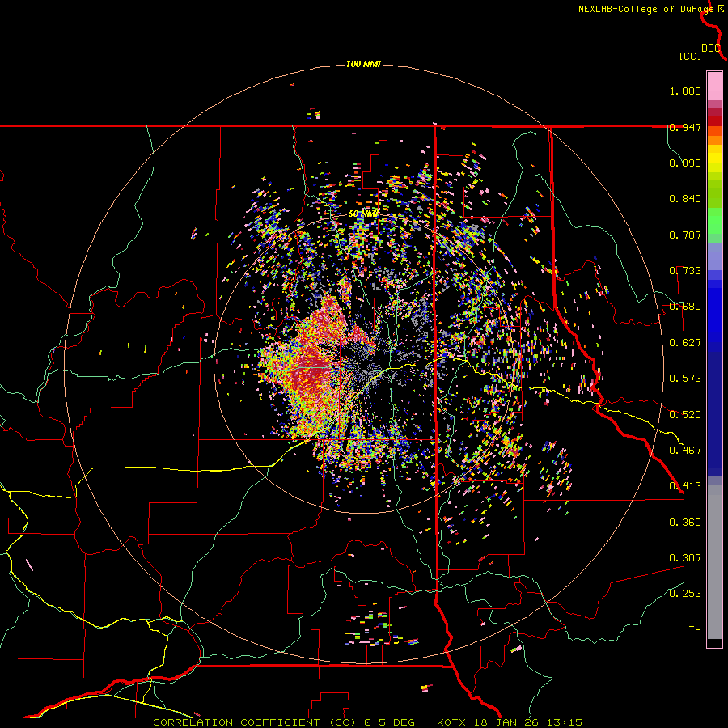The image size is (728, 728).
Task: Click the [CC] legend unit label
Action: pos(690,56)
